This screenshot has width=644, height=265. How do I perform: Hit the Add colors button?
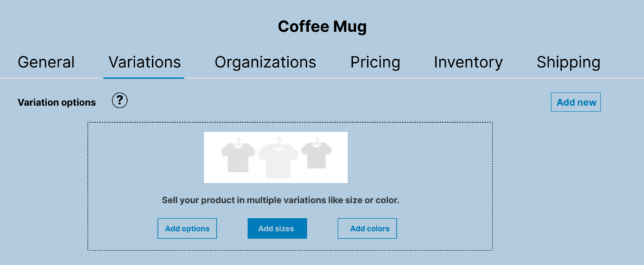coord(367,228)
